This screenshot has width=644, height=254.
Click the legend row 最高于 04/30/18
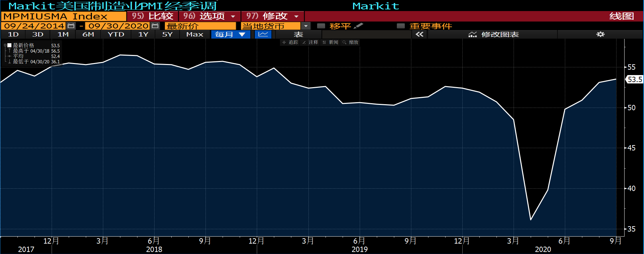click(x=33, y=51)
